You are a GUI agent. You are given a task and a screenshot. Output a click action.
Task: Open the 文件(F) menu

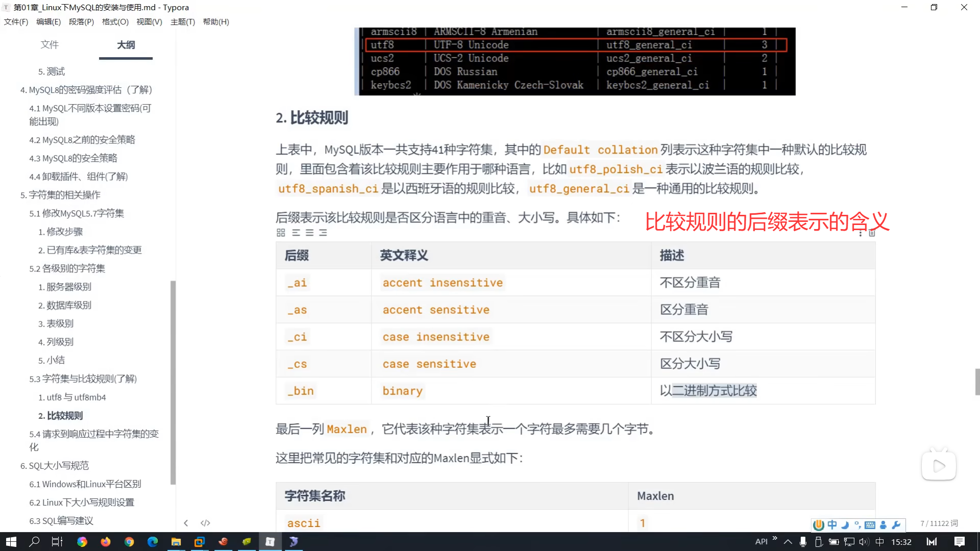16,22
